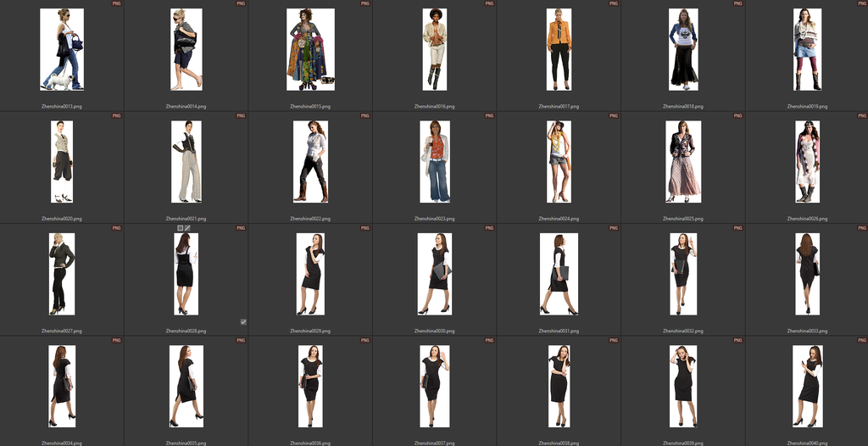
Task: Click the PNG format badge on Zhenshina0037
Action: point(488,340)
